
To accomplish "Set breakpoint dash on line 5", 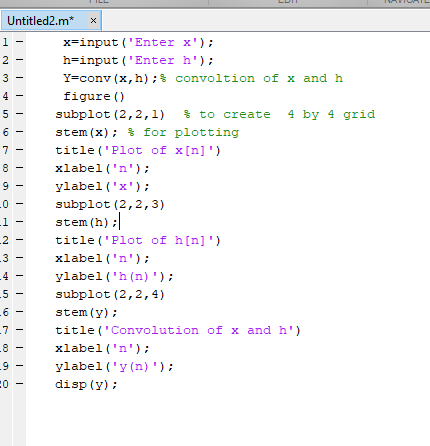I will pyautogui.click(x=20, y=114).
